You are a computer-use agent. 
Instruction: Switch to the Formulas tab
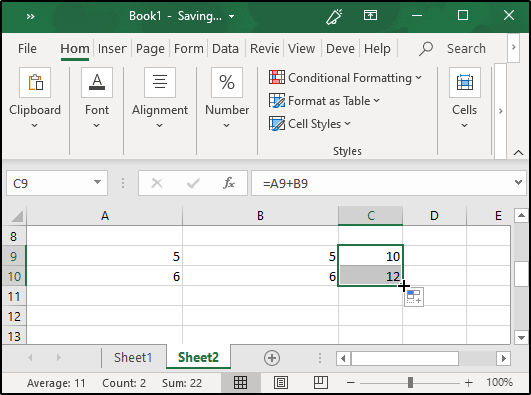pyautogui.click(x=189, y=48)
